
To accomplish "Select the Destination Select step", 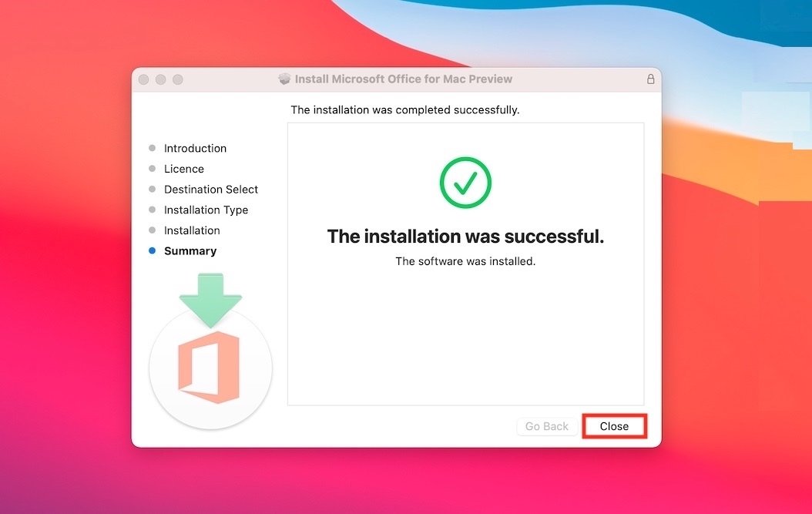I will click(x=211, y=189).
